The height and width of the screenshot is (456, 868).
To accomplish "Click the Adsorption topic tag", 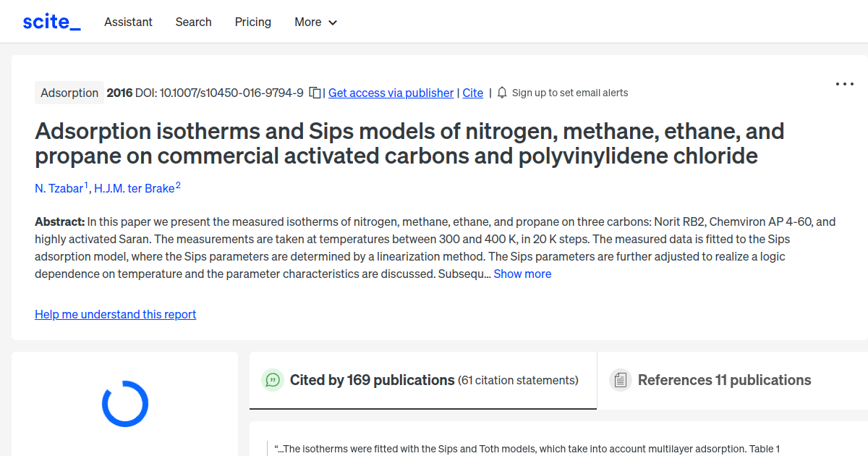I will 69,93.
